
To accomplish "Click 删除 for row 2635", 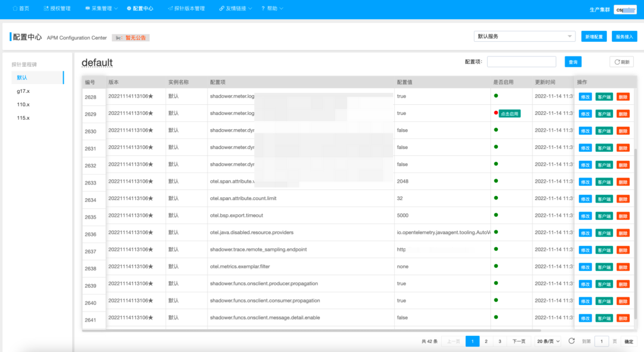I will 623,216.
